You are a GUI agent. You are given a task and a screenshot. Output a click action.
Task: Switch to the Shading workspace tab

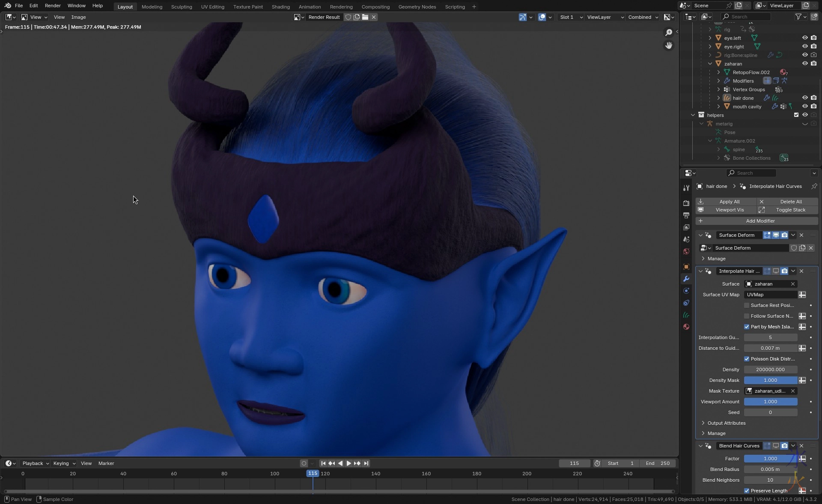280,7
